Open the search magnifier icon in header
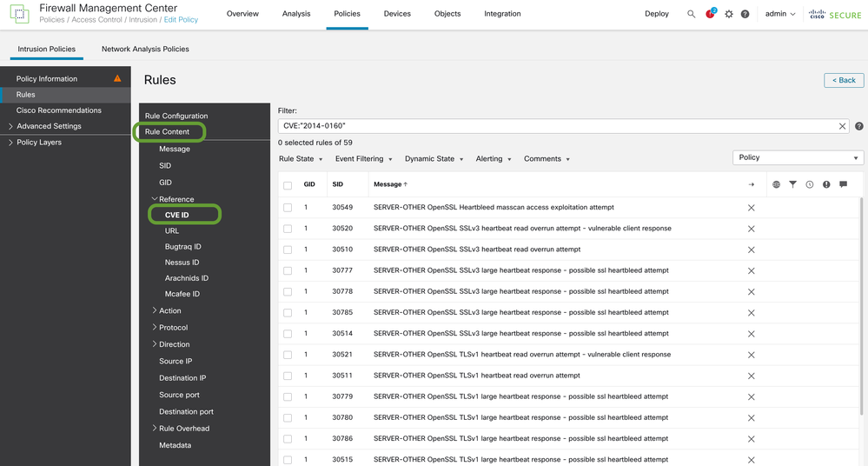 point(691,14)
